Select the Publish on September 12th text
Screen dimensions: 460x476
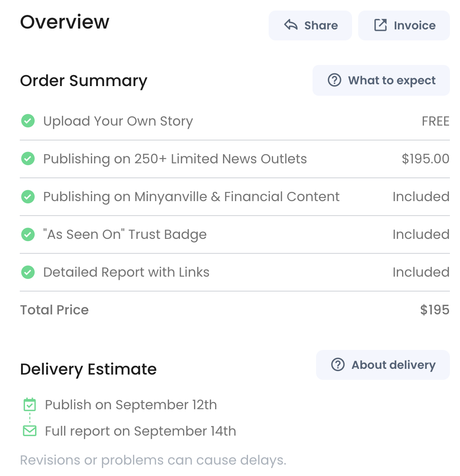[x=131, y=405]
